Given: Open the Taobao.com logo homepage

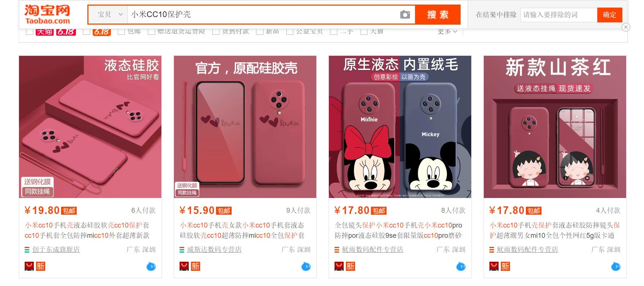Looking at the screenshot, I should click(47, 14).
